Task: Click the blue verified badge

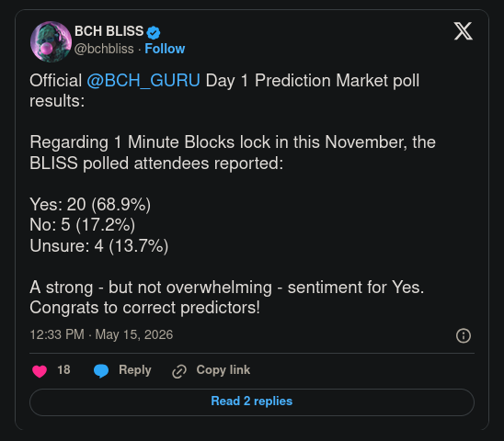Action: click(154, 32)
